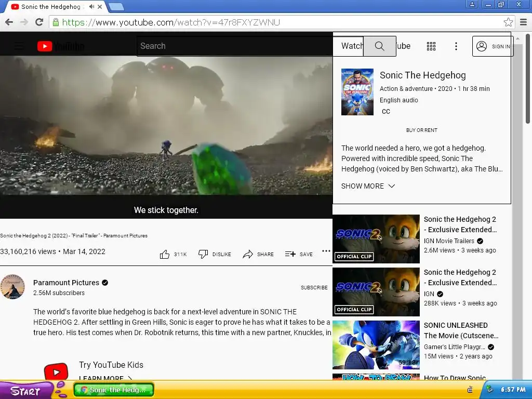The width and height of the screenshot is (532, 399).
Task: Open Sonic The Hedgehog movie poster
Action: click(x=357, y=92)
